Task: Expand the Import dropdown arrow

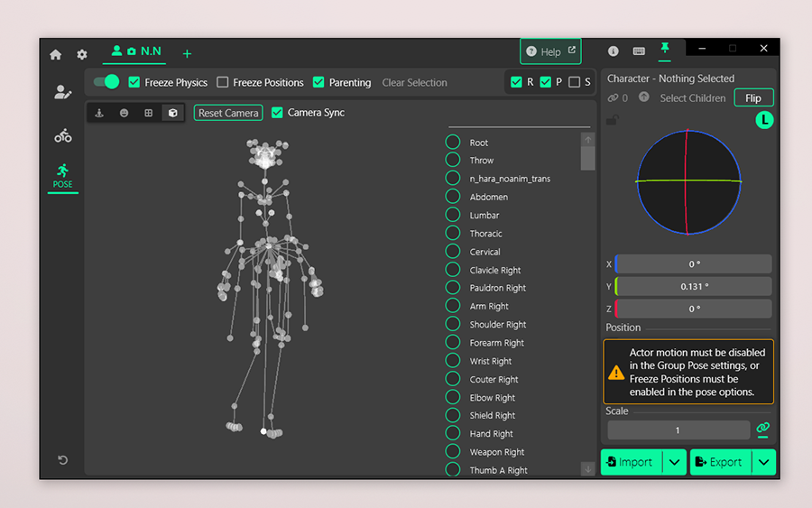Action: 675,462
